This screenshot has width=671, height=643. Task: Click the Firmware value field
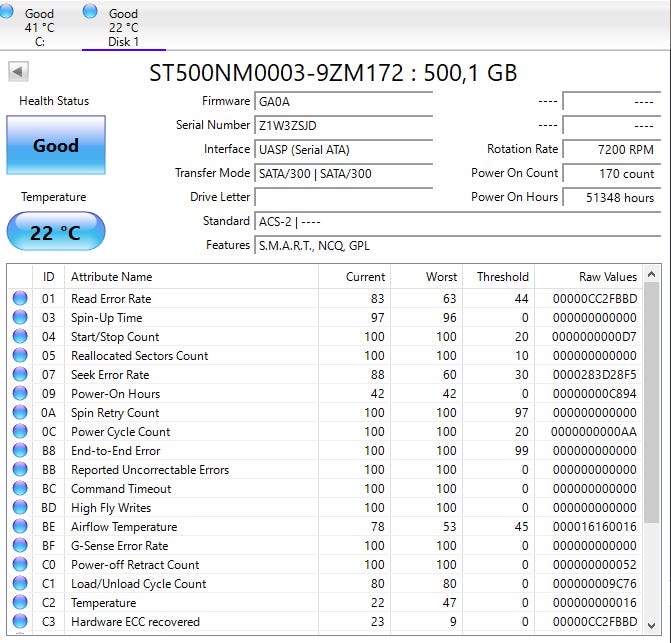pos(344,102)
